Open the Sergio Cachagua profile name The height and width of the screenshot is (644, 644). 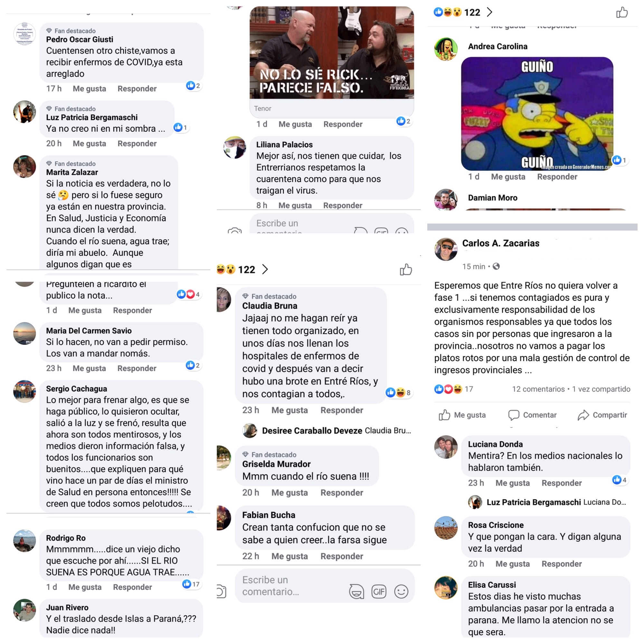(77, 389)
